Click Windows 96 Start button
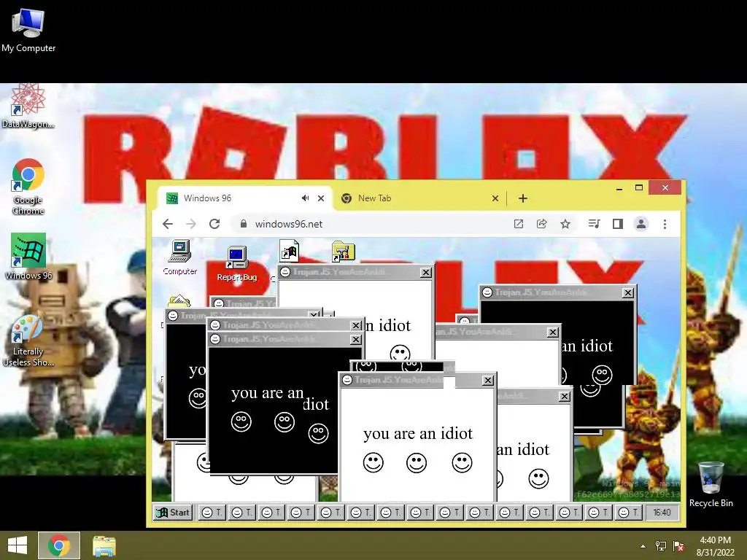This screenshot has height=560, width=747. pos(173,513)
